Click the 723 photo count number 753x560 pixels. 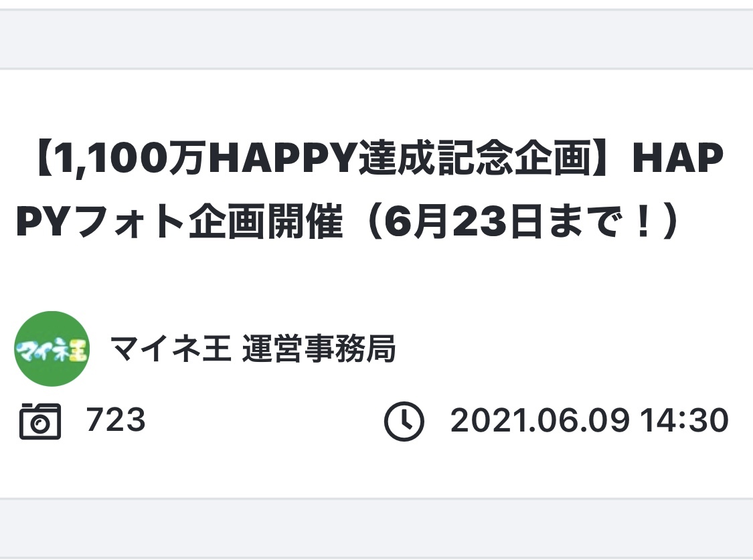pyautogui.click(x=116, y=420)
